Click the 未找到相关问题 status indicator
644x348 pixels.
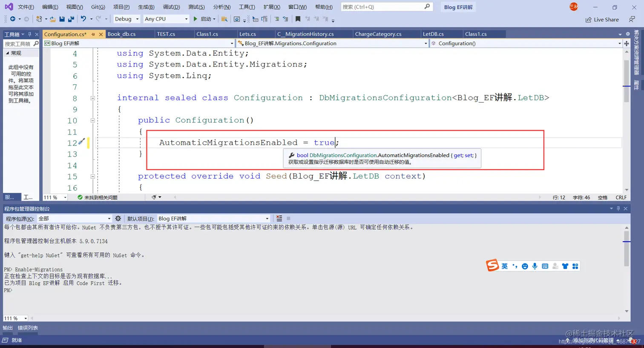pos(98,197)
